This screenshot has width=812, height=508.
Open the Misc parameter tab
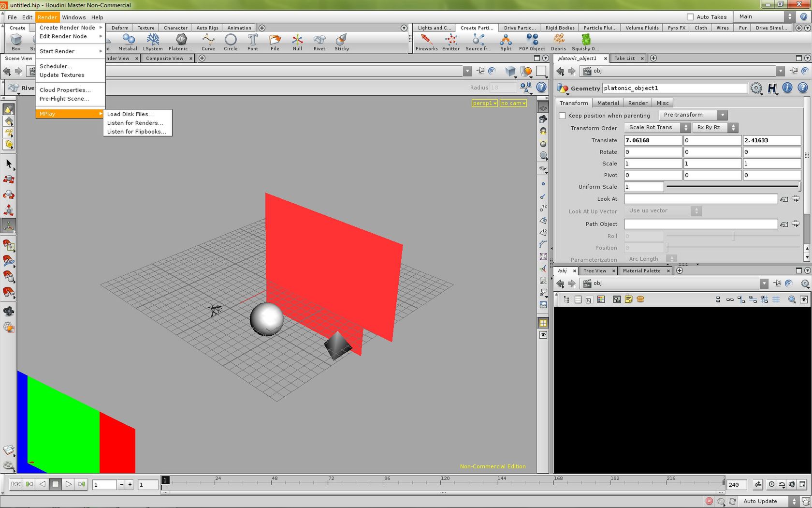(663, 103)
